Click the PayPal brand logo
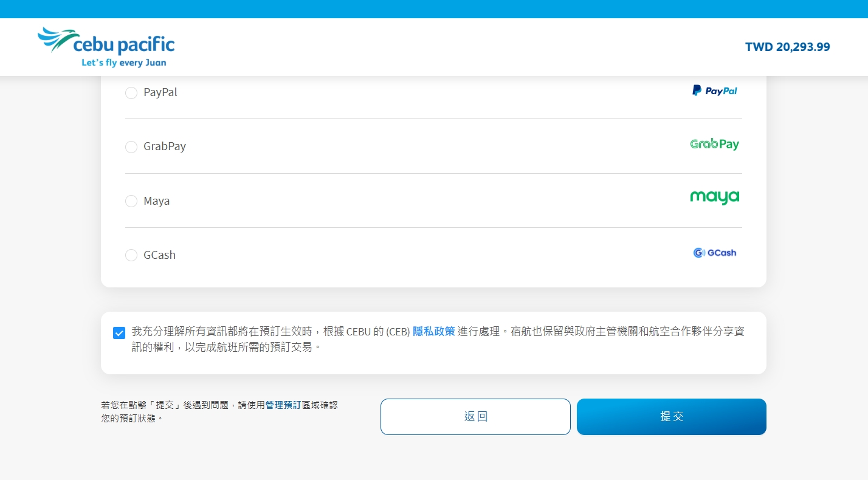 pos(714,90)
